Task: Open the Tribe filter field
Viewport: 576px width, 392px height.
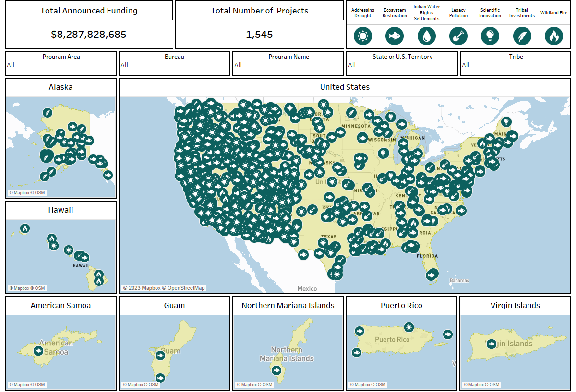Action: 516,65
